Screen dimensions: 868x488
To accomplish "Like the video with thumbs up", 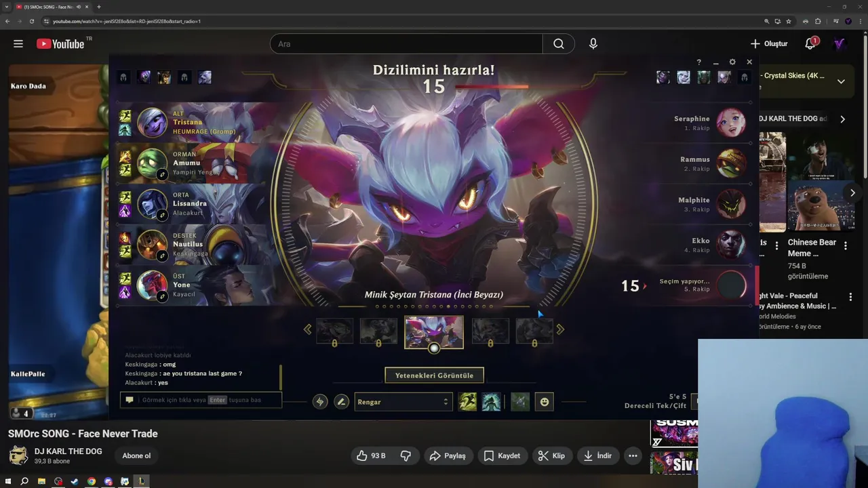I will tap(371, 456).
